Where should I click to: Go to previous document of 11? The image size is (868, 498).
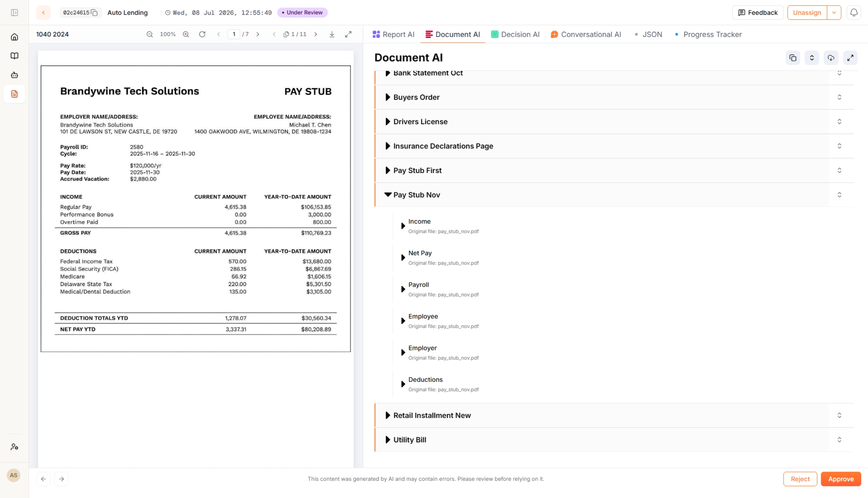click(274, 34)
